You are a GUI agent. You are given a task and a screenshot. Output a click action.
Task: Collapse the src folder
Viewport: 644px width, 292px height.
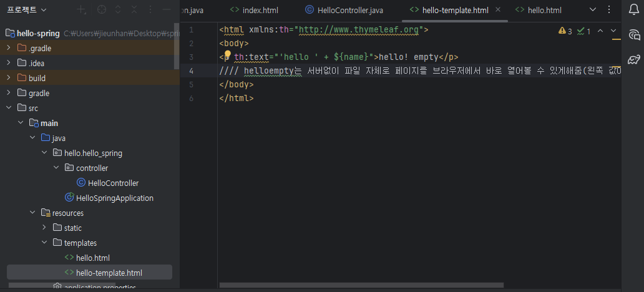8,108
